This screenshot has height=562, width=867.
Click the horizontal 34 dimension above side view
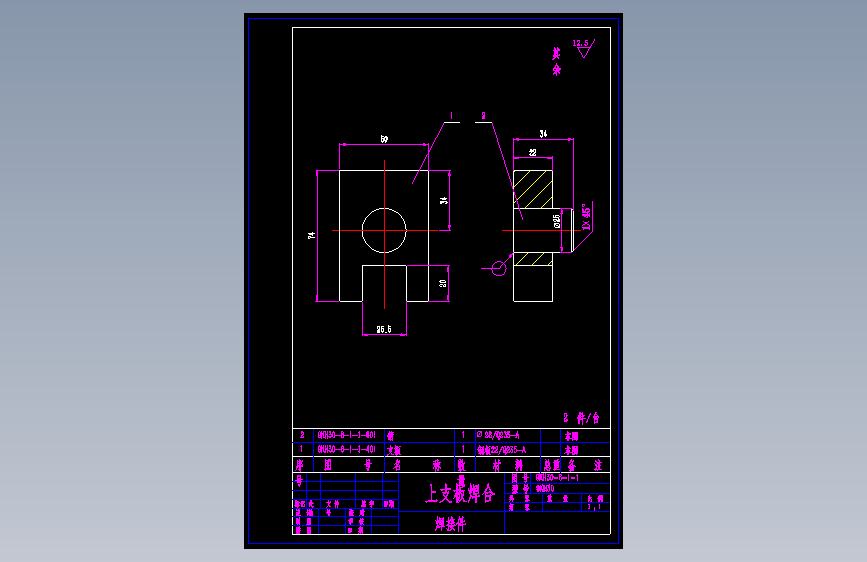543,134
